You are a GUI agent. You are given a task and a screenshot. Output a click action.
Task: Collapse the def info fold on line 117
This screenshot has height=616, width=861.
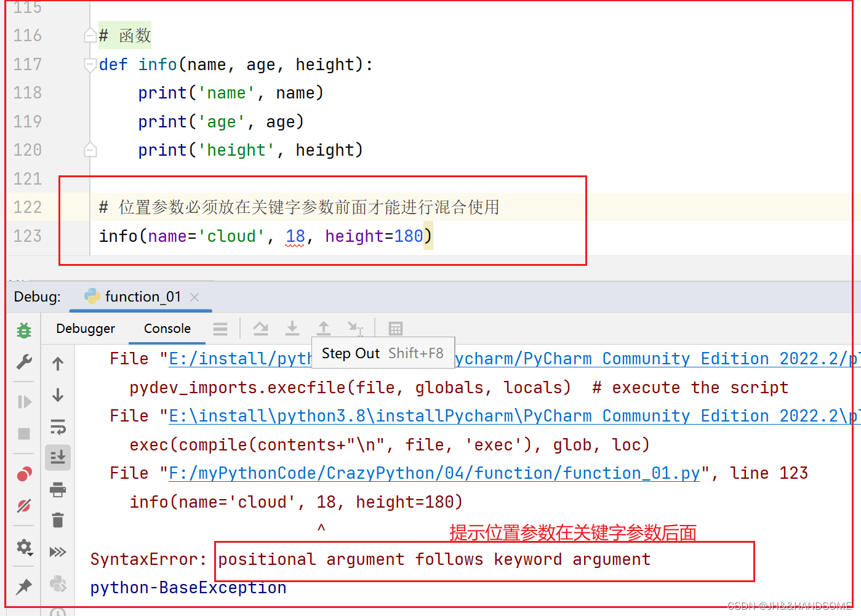pos(90,64)
